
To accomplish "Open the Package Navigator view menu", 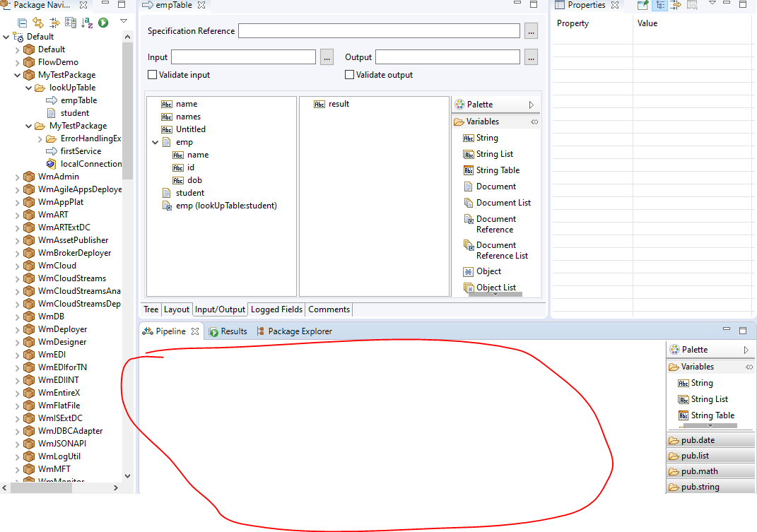I will tap(123, 22).
